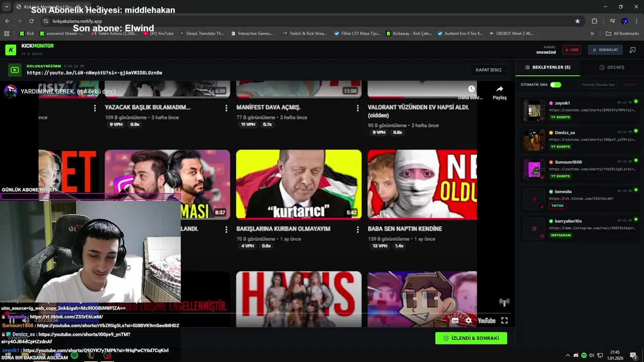Click the address bar with linkyakalama.netlify.app
Viewport: 644px width, 362px height.
[x=312, y=21]
